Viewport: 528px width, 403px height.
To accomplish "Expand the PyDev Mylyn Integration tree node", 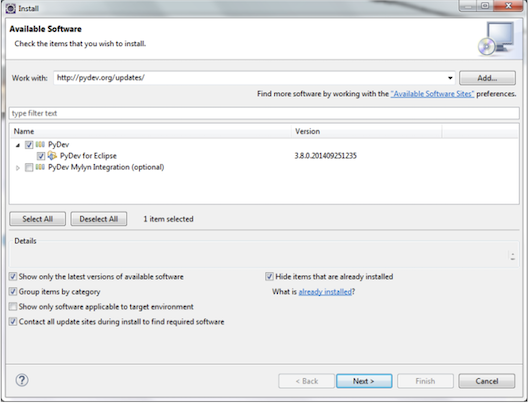I will [x=18, y=168].
